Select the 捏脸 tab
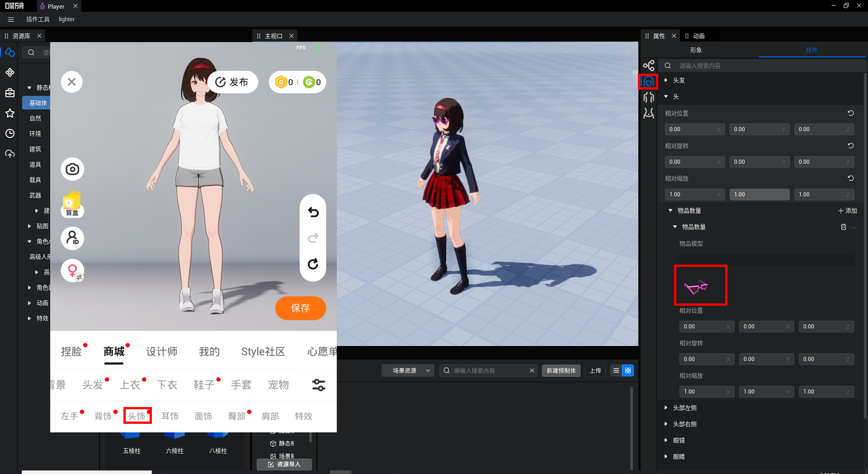The width and height of the screenshot is (868, 474). [71, 351]
